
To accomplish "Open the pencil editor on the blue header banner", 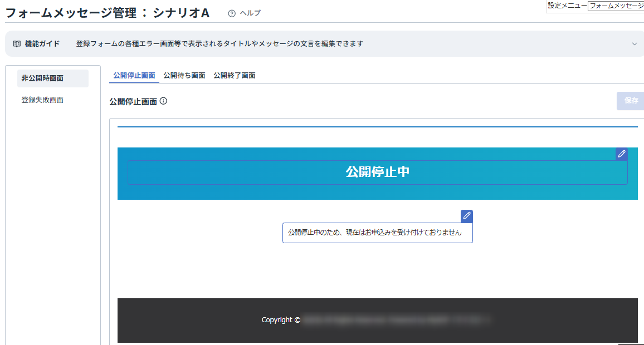I will 621,154.
